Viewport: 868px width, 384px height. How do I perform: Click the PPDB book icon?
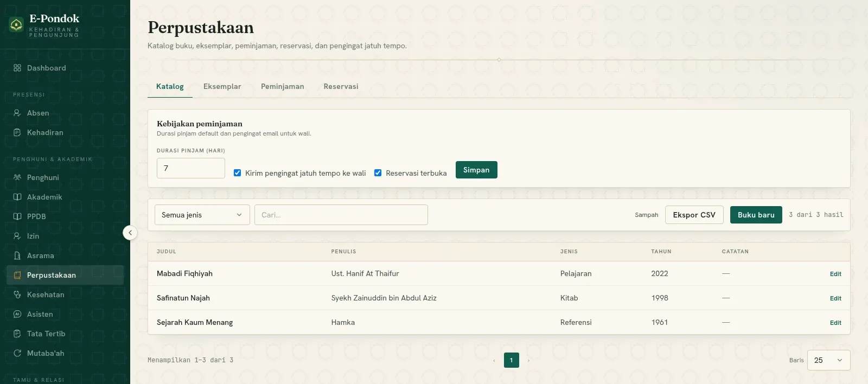pos(17,216)
